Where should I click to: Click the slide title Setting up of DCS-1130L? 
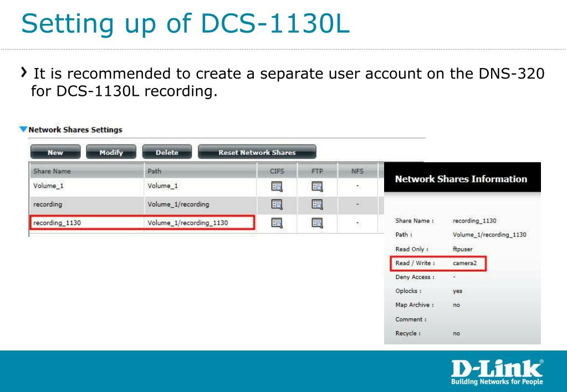point(186,23)
